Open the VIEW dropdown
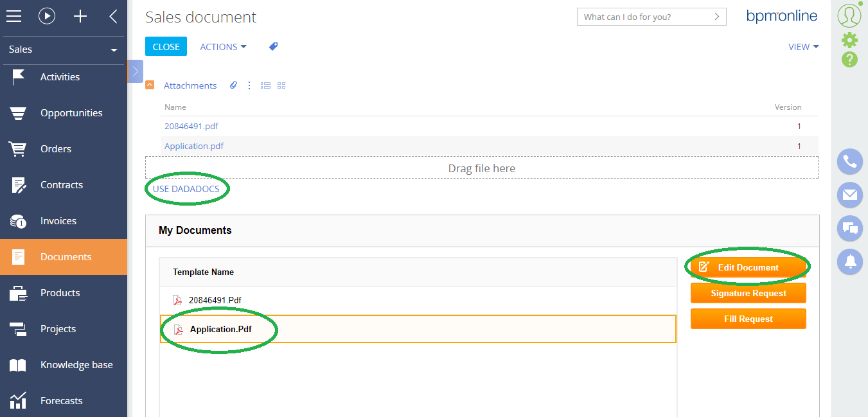This screenshot has height=417, width=868. (x=804, y=47)
